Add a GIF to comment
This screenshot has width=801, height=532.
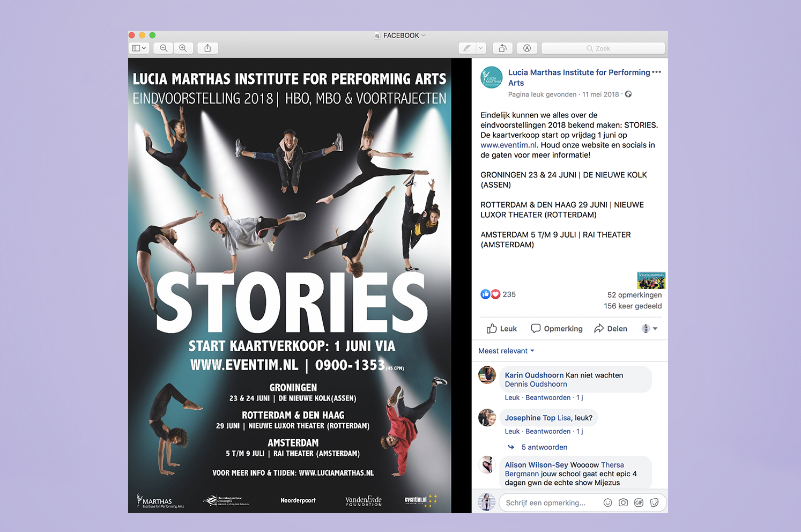[x=639, y=503]
